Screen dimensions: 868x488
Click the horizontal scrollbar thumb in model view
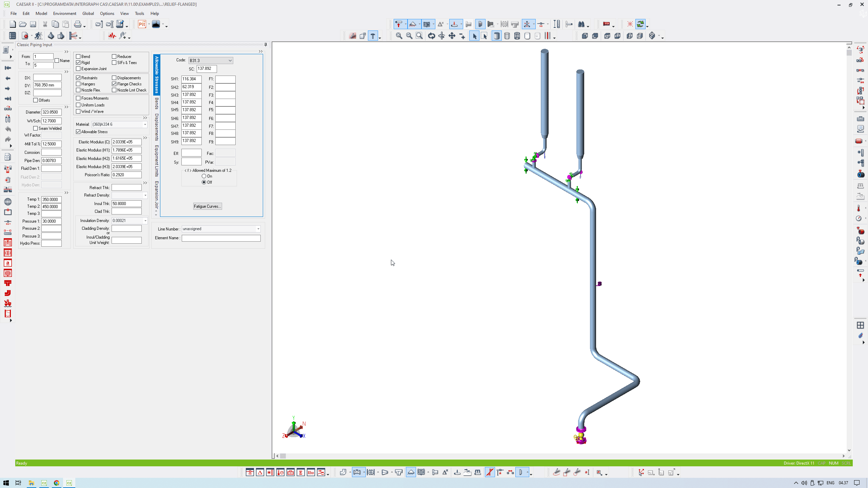(x=283, y=456)
